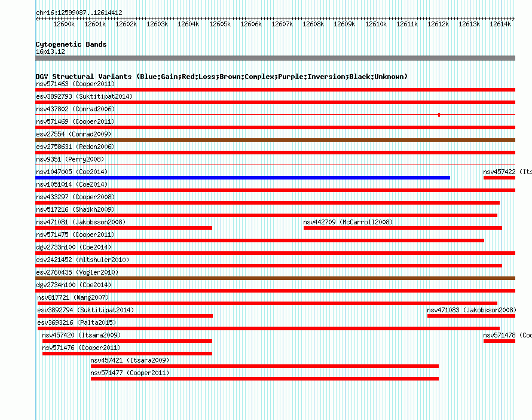
Task: Select the nsv442709 (McCarroll2008) label
Action: [348, 222]
